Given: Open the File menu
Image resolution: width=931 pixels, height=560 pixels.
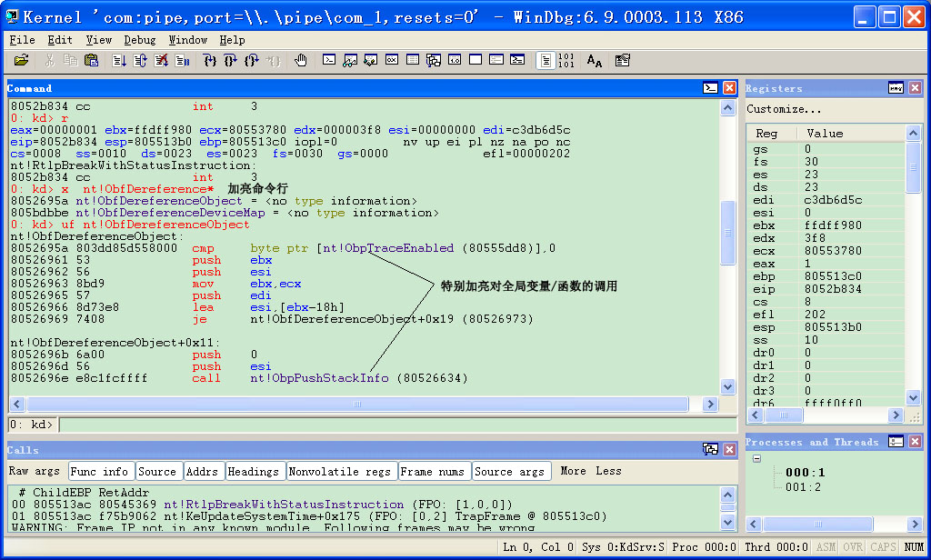Looking at the screenshot, I should (22, 40).
